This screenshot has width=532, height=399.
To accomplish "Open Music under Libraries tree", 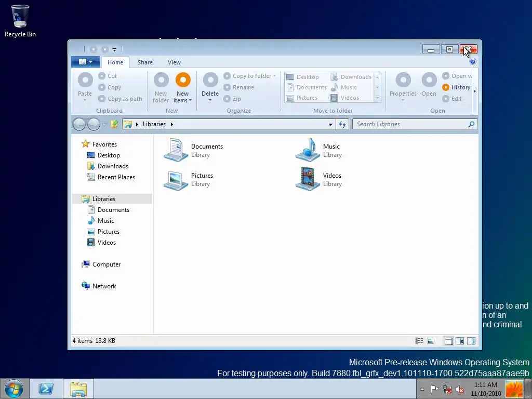I will (101, 220).
